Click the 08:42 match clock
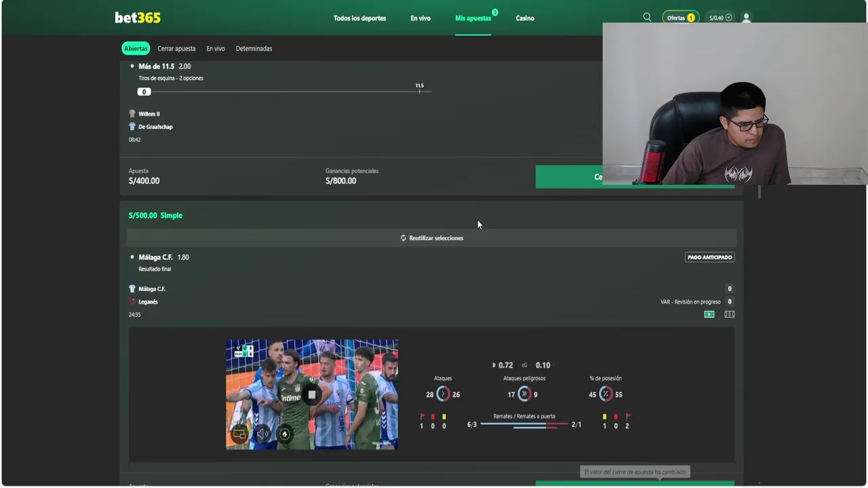 134,140
